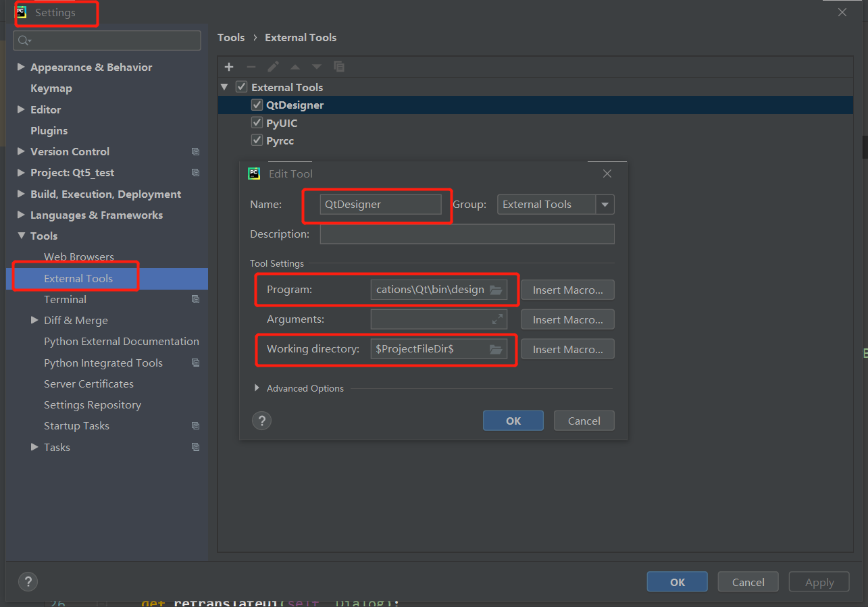Collapse External Tools group in tools list
This screenshot has height=607, width=868.
(224, 87)
